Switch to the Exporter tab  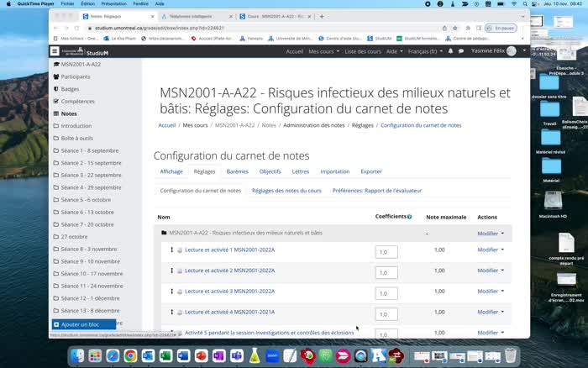tap(370, 171)
